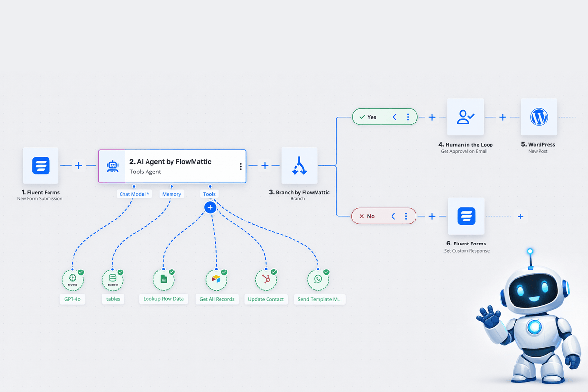The height and width of the screenshot is (392, 588).
Task: Open the Branch by FlowMattic node
Action: coord(299,166)
